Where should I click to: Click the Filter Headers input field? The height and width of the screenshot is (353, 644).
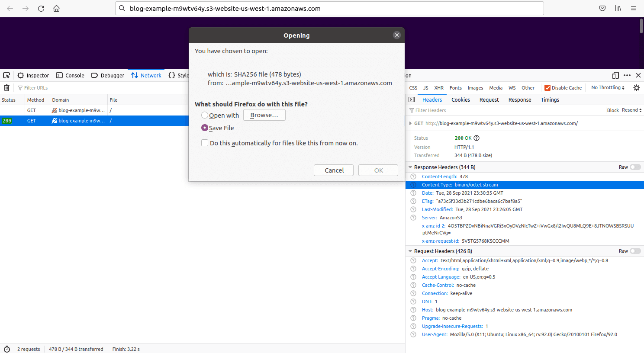pos(506,110)
